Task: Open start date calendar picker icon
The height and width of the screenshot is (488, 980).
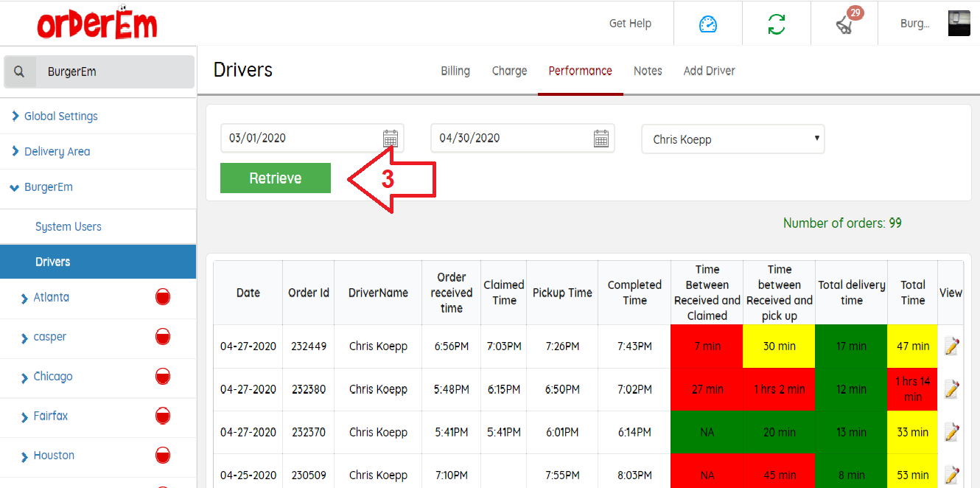Action: coord(391,139)
